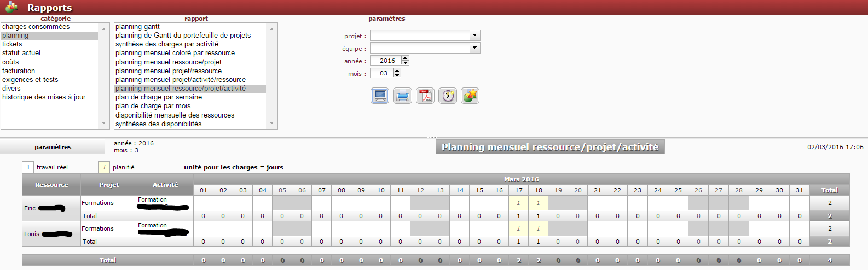Viewport: 868px width, 270px height.
Task: Choose 'planning de Gantt du portefeuille de projets'
Action: tap(190, 36)
